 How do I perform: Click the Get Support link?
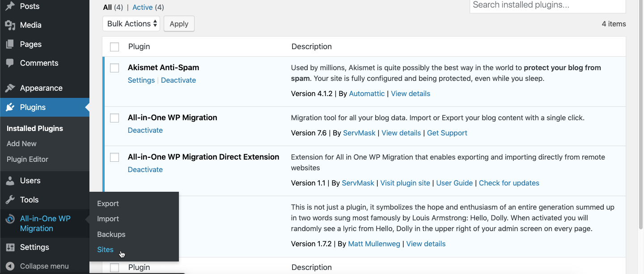point(447,133)
